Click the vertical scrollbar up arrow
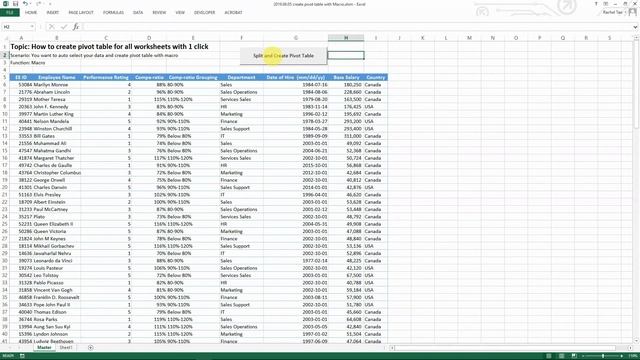This screenshot has height=360, width=640. click(x=636, y=38)
